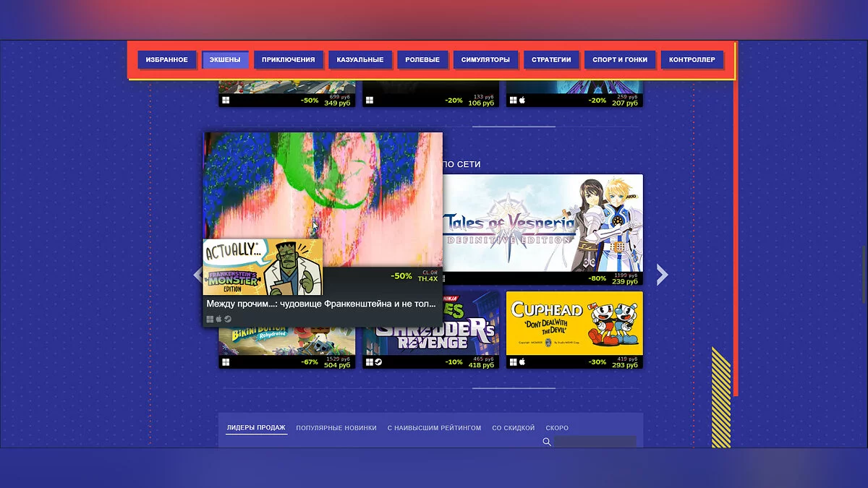Click Windows icon on 207 руб card
This screenshot has height=488, width=868.
pos(513,100)
